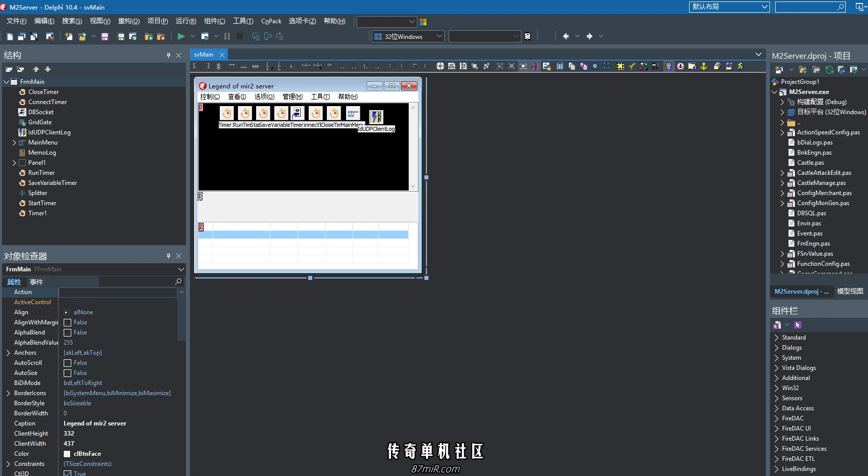Click the Pause toolbar icon

pos(227,36)
